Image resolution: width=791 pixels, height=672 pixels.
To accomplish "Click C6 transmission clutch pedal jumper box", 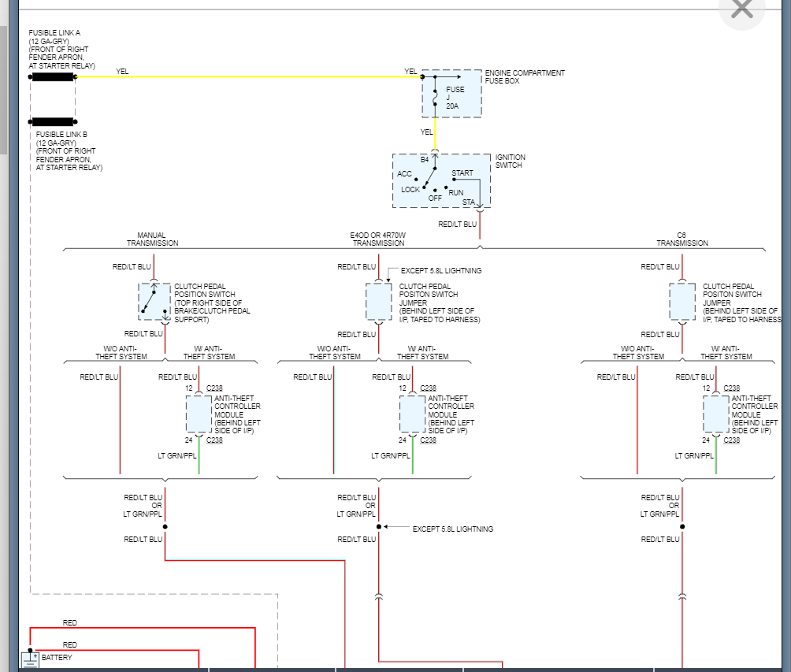I will click(x=682, y=302).
